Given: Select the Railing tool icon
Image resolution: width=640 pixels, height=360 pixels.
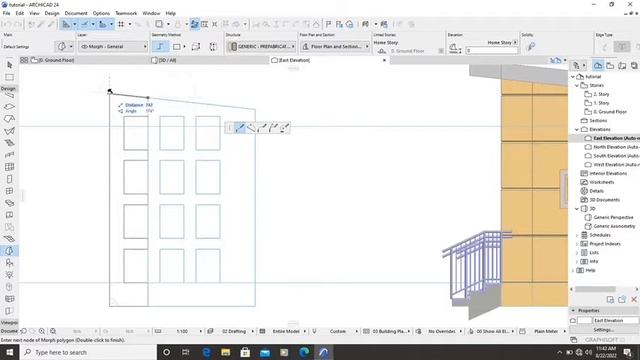Looking at the screenshot, I should coord(9,155).
